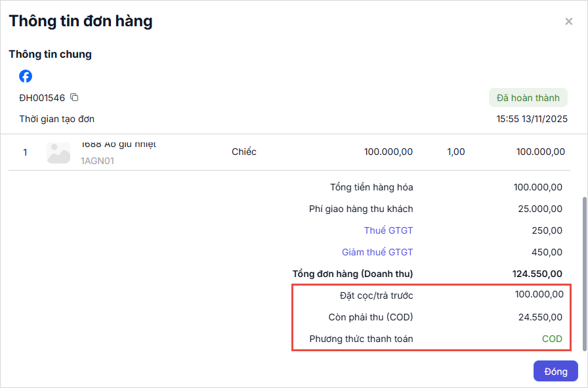The image size is (588, 388).
Task: Copy order code ĐH001546 using copy icon
Action: (x=74, y=98)
